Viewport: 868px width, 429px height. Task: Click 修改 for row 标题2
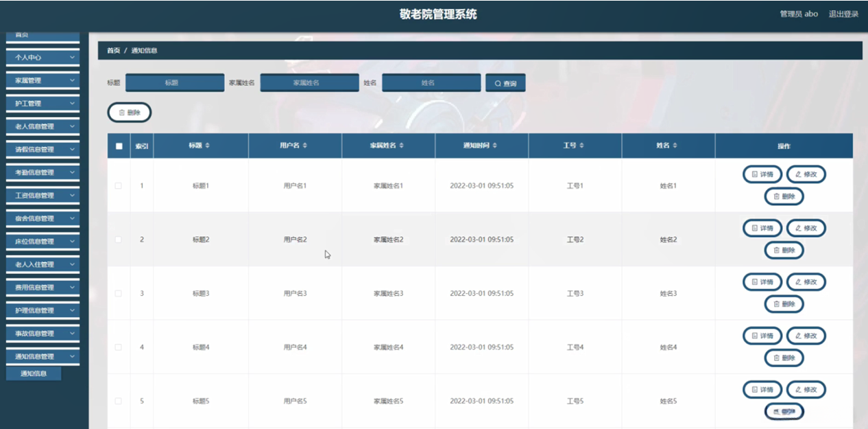point(806,228)
